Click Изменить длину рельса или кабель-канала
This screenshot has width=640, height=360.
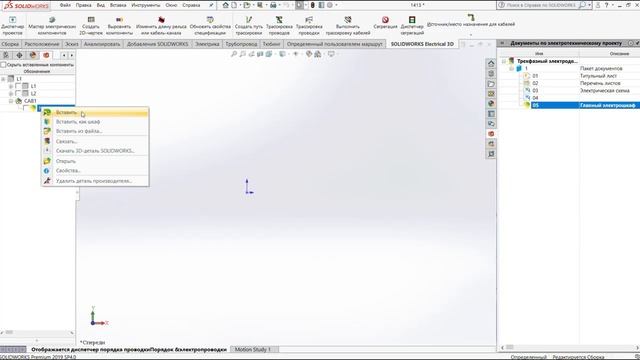click(161, 25)
